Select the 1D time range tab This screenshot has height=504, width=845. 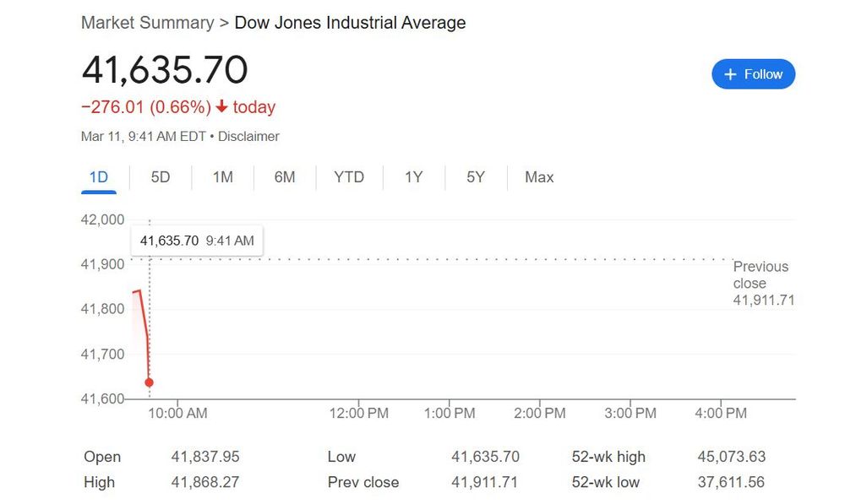pos(99,177)
